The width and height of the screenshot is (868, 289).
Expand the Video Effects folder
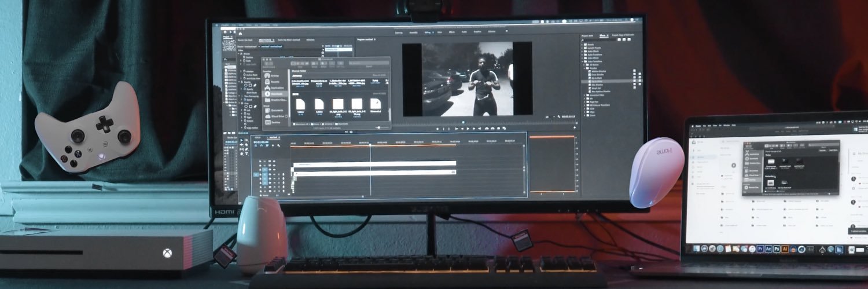582,58
